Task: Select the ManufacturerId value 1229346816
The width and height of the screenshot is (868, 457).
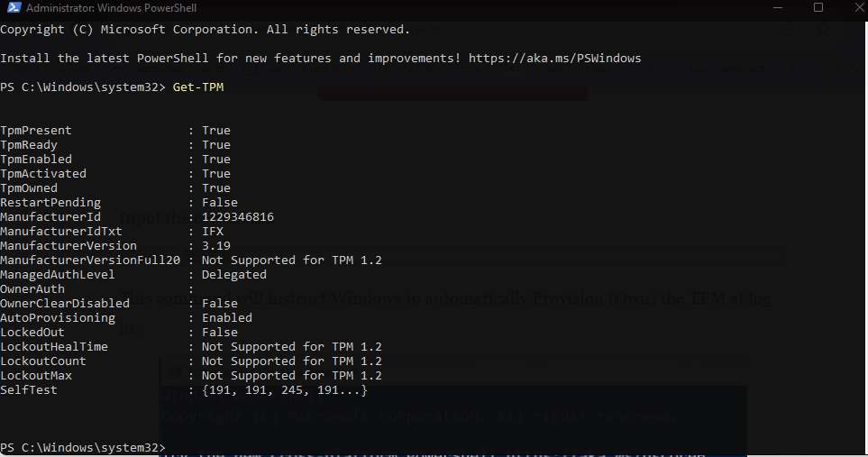Action: [237, 216]
